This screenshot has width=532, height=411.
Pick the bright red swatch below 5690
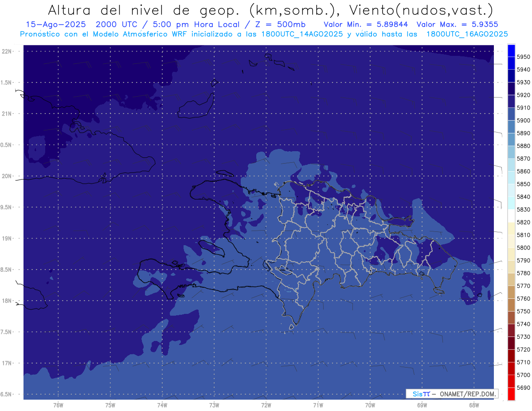511,394
